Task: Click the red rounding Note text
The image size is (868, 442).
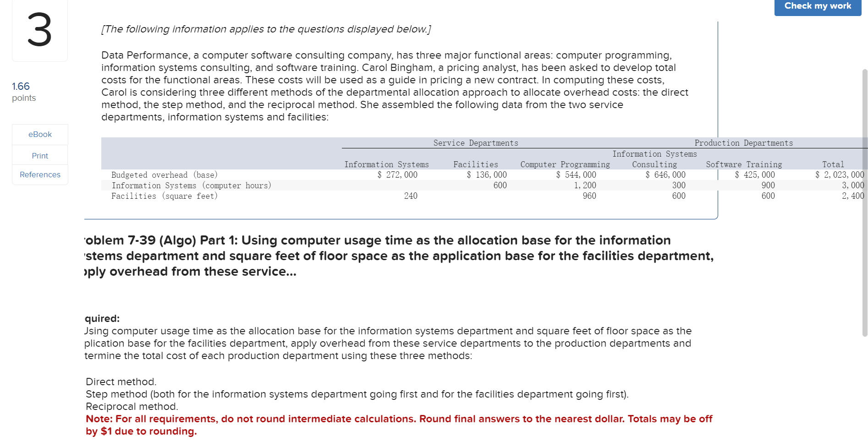Action: [399, 425]
